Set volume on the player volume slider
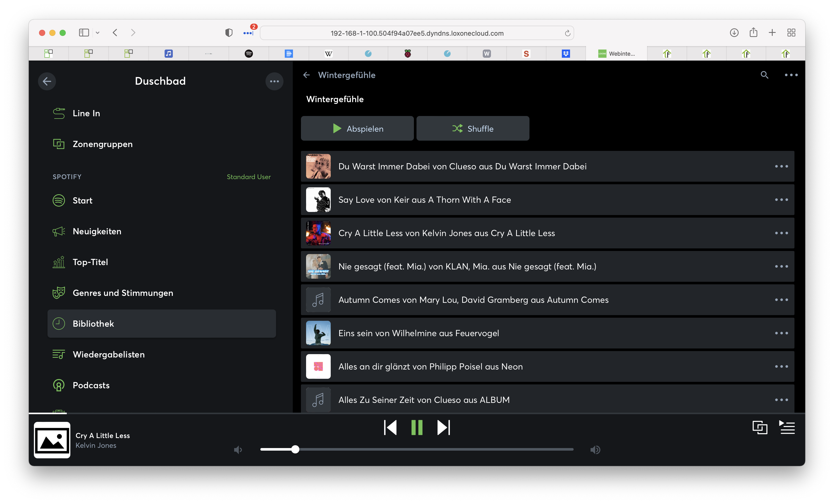This screenshot has width=834, height=504. [x=417, y=450]
